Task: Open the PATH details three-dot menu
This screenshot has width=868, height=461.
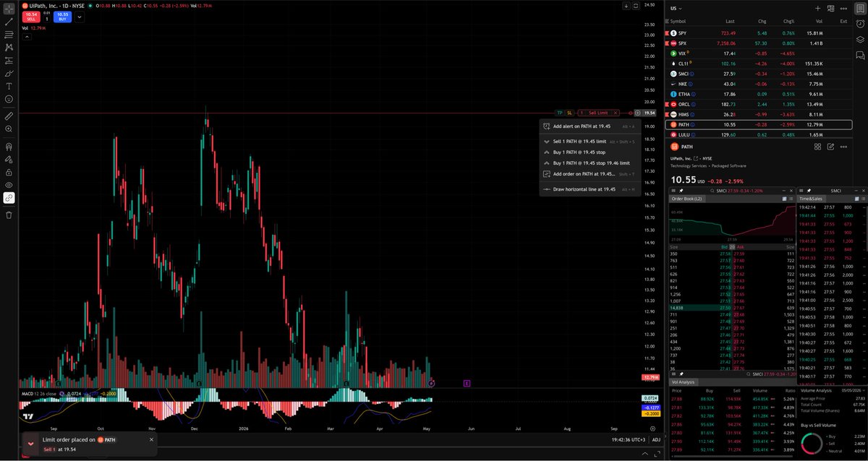Action: click(843, 146)
